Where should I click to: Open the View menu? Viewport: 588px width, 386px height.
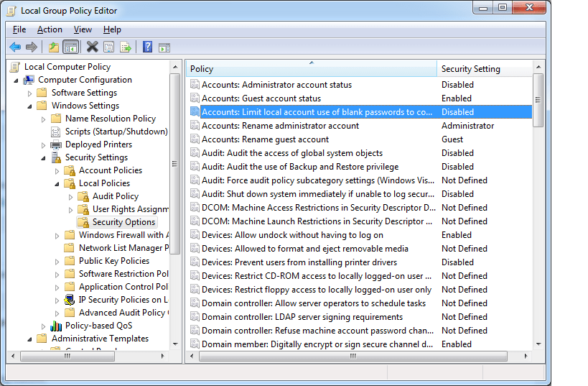click(83, 29)
